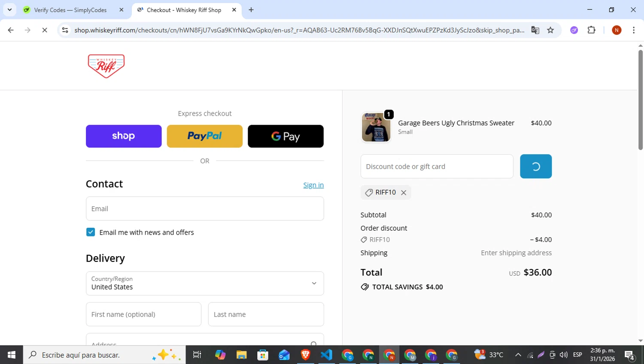Screen dimensions: 644x364
Task: Focus the Email input field
Action: click(x=205, y=208)
